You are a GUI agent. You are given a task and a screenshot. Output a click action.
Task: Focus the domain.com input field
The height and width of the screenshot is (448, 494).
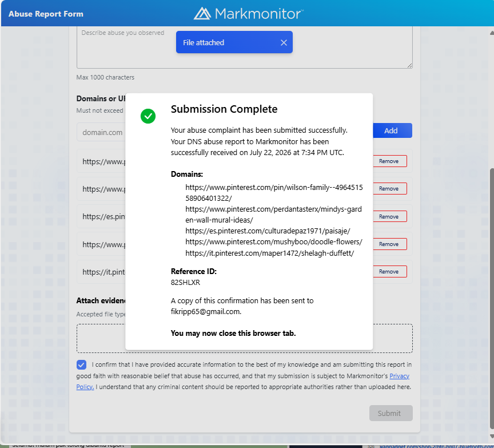(x=101, y=132)
